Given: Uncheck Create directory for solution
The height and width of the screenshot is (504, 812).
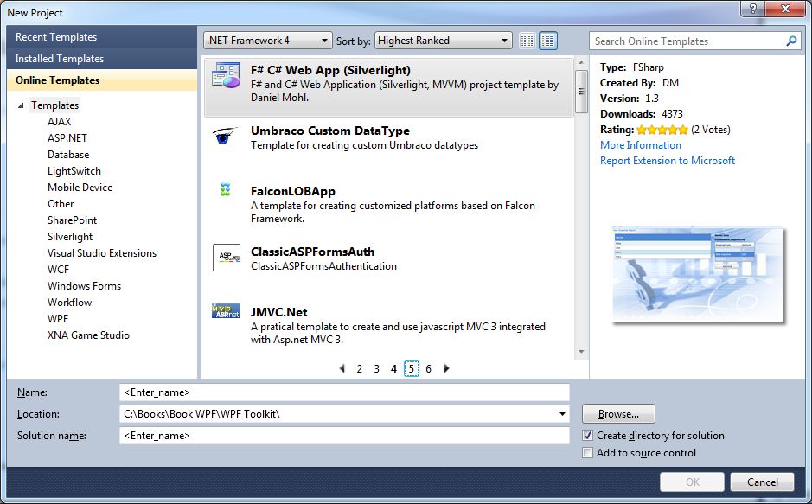Looking at the screenshot, I should point(587,436).
